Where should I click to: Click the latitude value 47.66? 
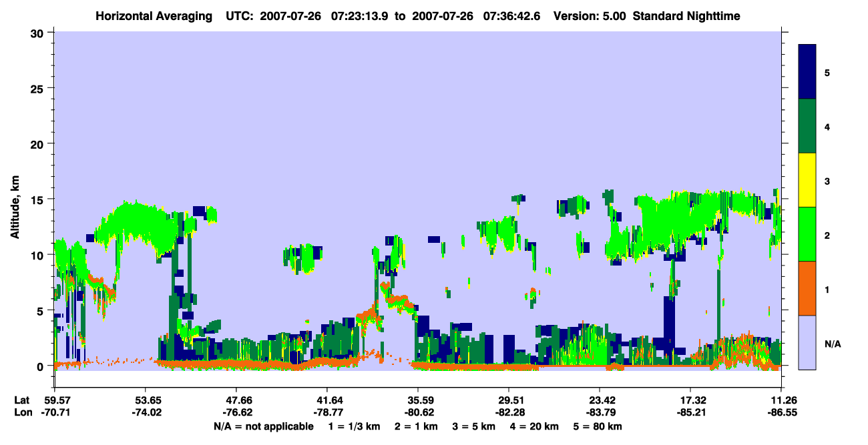[236, 400]
